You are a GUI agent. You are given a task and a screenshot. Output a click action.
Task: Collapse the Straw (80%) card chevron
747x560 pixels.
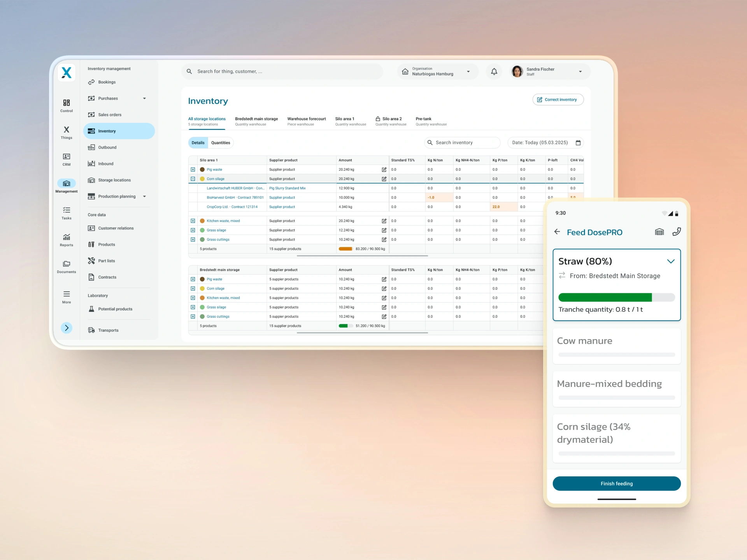(671, 261)
